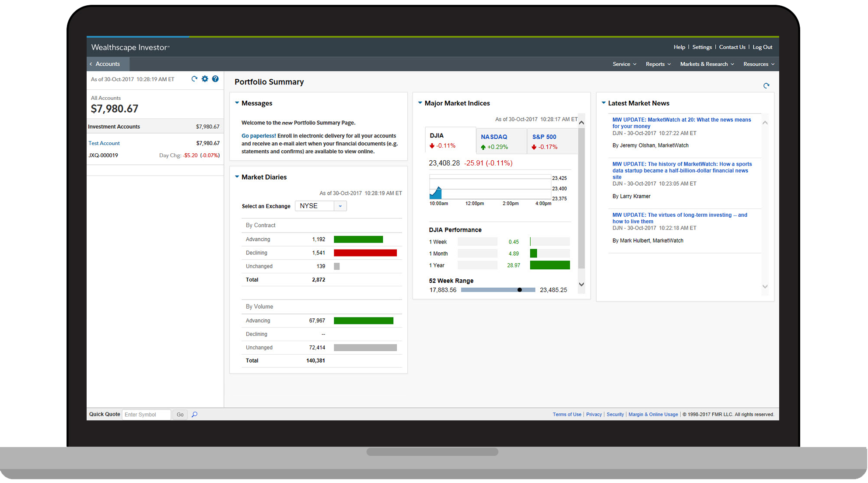Viewport: 868px width, 483px height.
Task: Click the Quick Quote magnifier search icon
Action: pyautogui.click(x=195, y=414)
